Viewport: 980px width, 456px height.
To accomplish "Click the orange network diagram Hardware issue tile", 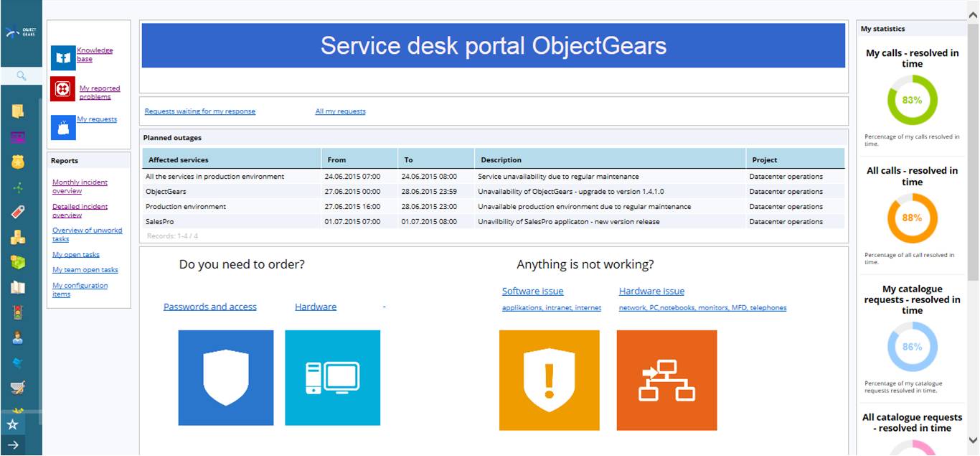I will point(666,381).
